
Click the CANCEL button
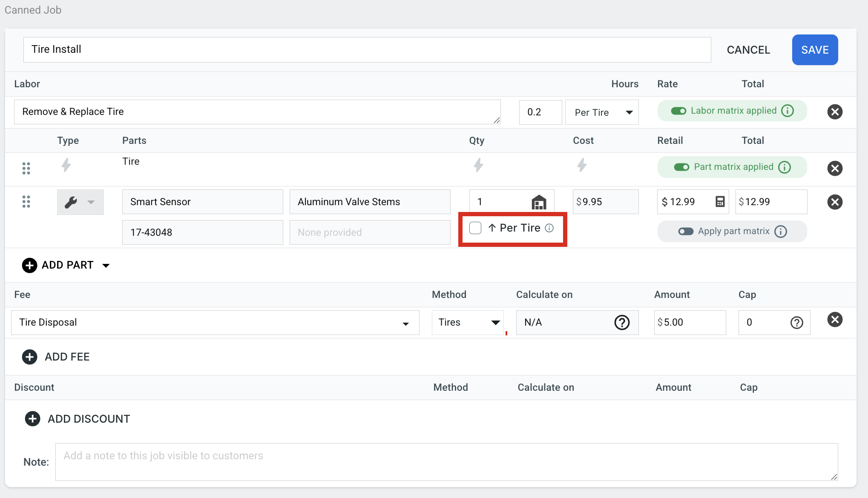(x=748, y=50)
